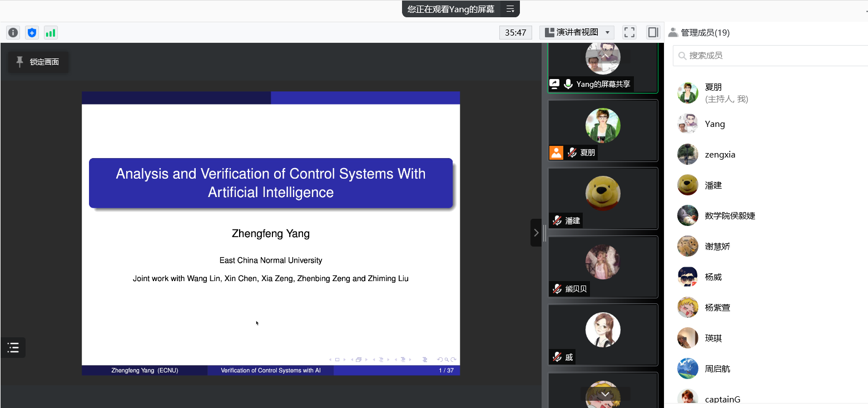Enter full screen mode
Screen dimensions: 868x408
coord(629,32)
